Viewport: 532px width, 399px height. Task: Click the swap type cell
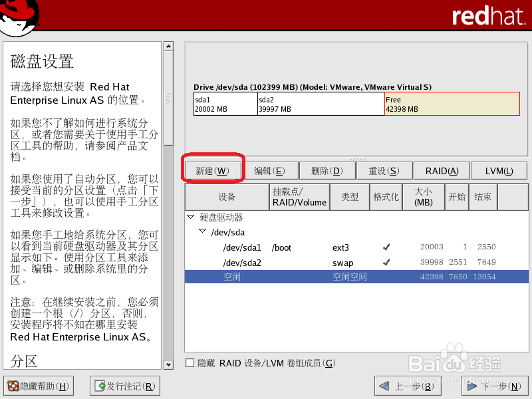(342, 263)
